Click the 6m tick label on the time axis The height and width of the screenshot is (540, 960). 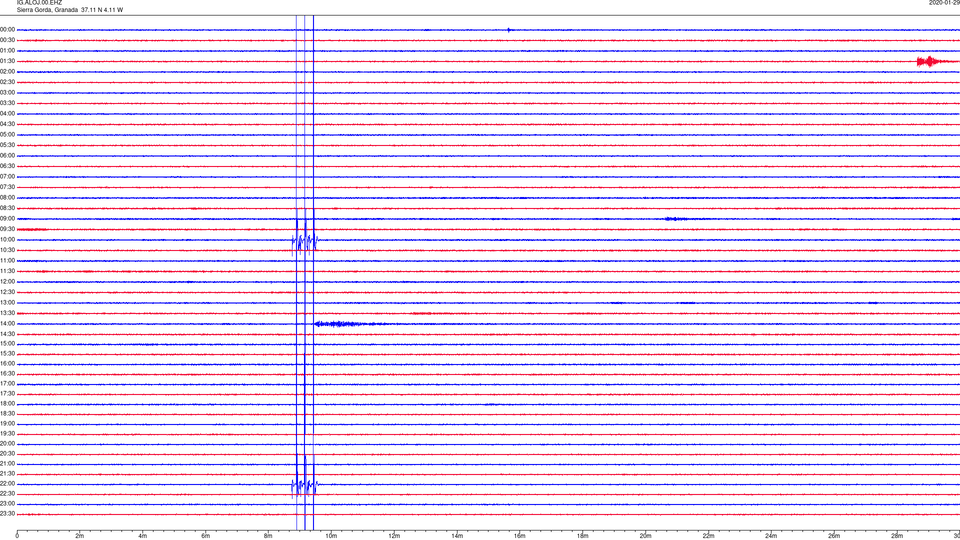click(x=205, y=536)
